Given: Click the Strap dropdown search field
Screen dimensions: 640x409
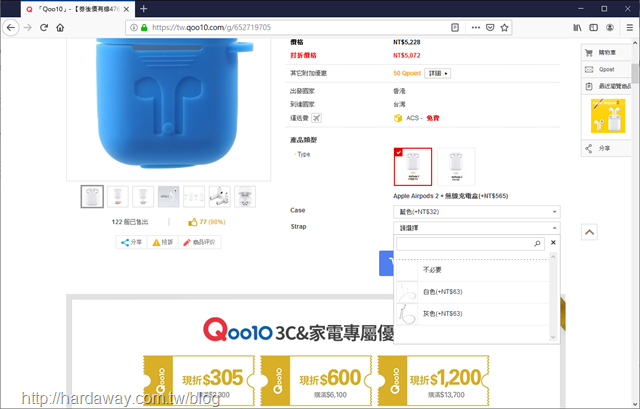Looking at the screenshot, I should click(470, 244).
